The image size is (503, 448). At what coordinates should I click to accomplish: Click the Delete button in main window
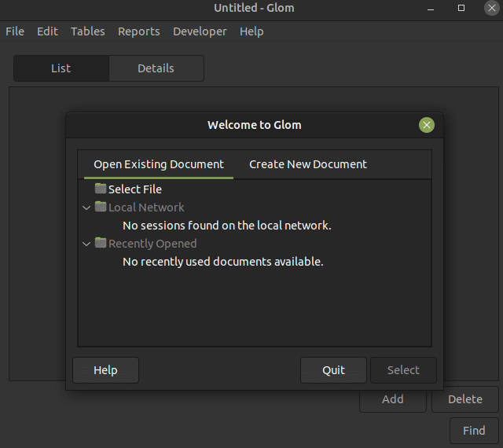(464, 399)
